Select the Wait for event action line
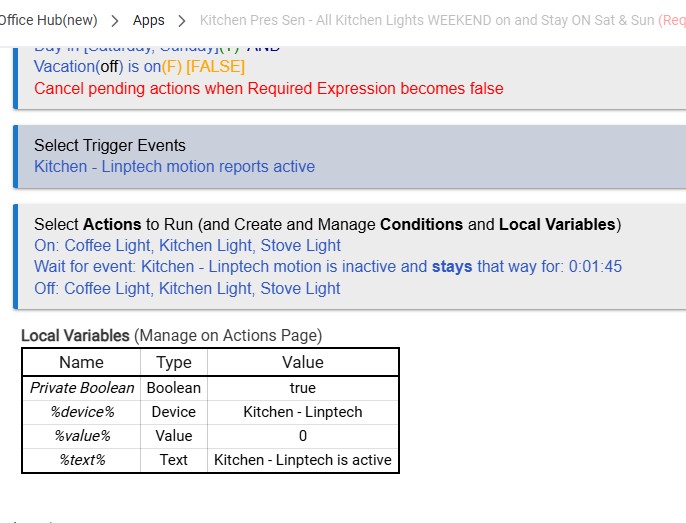 point(328,267)
